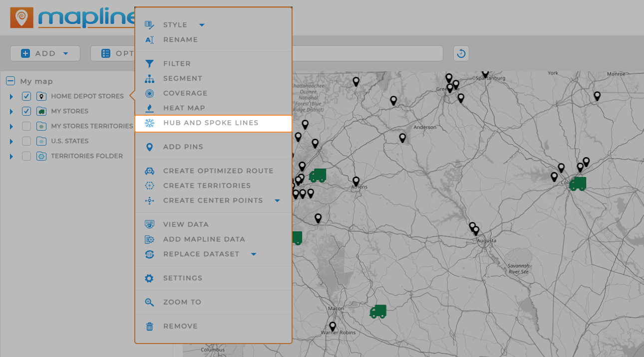Open the STYLE dropdown arrow
Screen dimensions: 644x357
coord(202,24)
